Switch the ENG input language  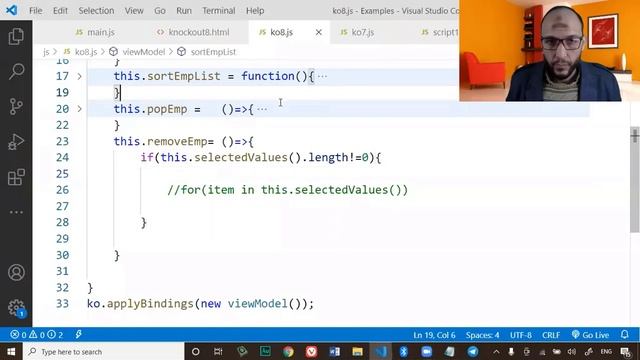coord(606,351)
